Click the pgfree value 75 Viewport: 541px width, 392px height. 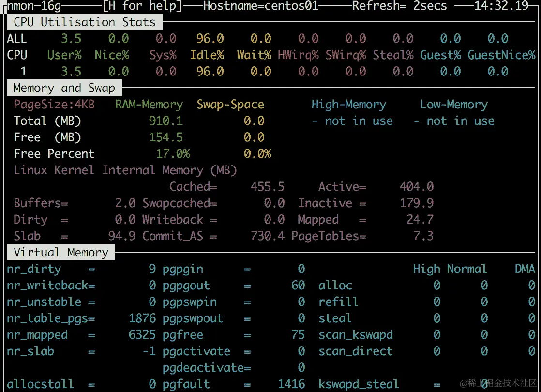coord(298,335)
